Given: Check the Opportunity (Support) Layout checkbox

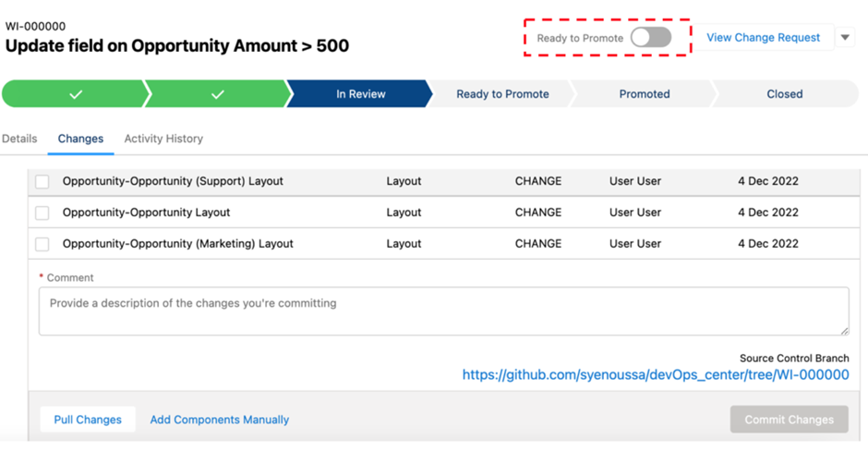Looking at the screenshot, I should (42, 182).
